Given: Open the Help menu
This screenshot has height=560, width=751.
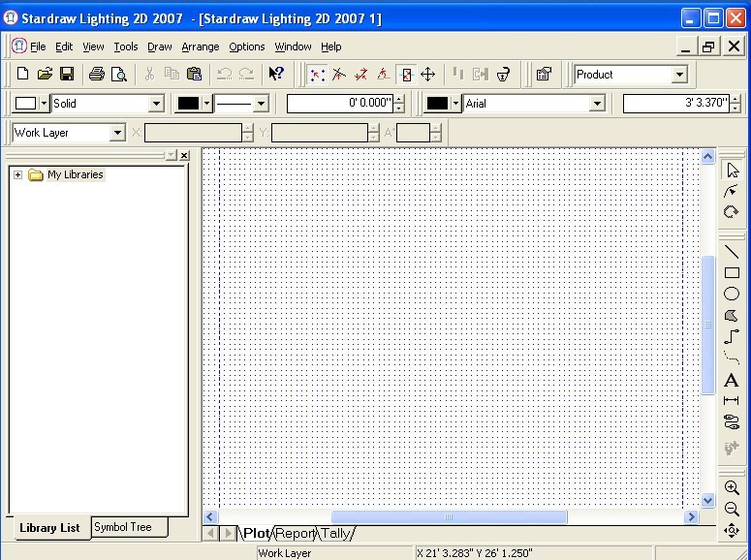Looking at the screenshot, I should [x=331, y=47].
